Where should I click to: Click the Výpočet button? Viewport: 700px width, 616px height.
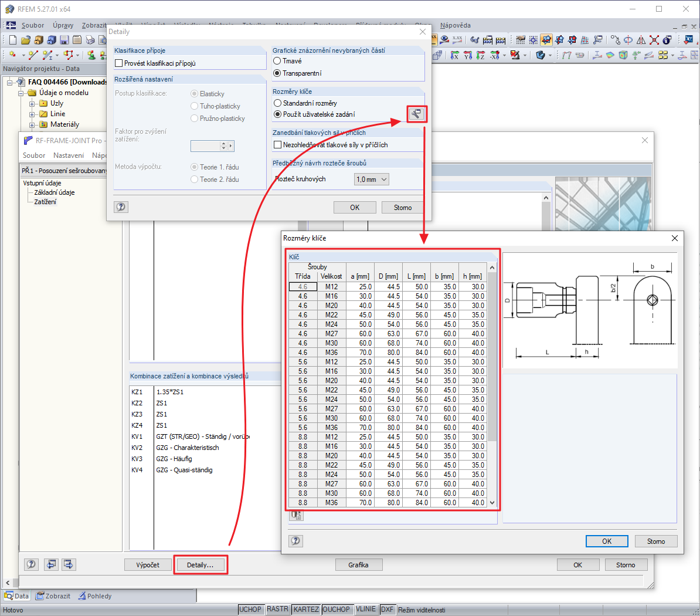coord(148,564)
